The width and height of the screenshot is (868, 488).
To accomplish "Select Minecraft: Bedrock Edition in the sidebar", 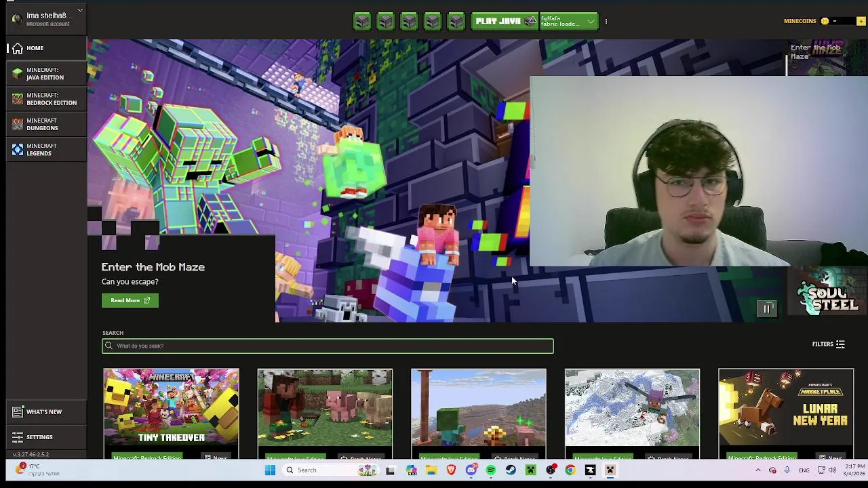I will [x=46, y=99].
